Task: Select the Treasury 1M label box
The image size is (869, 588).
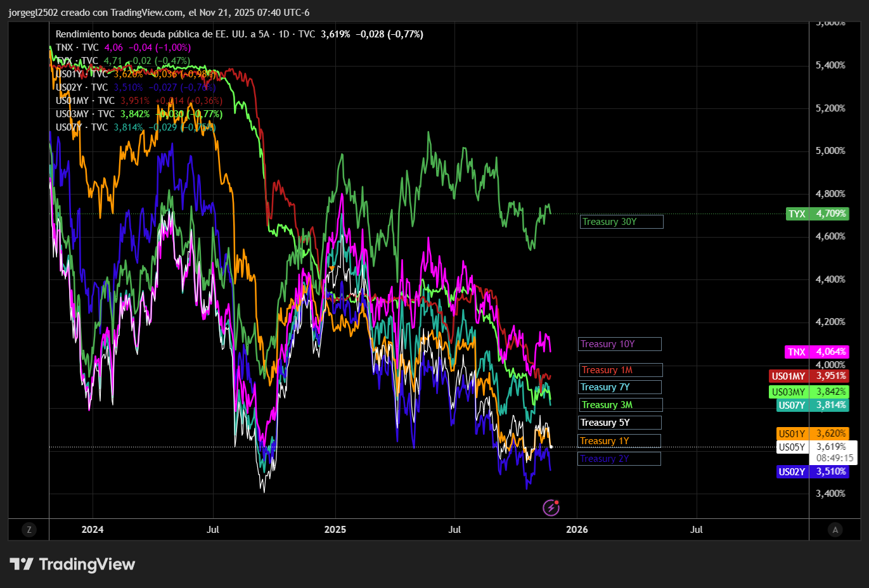Action: coord(621,370)
